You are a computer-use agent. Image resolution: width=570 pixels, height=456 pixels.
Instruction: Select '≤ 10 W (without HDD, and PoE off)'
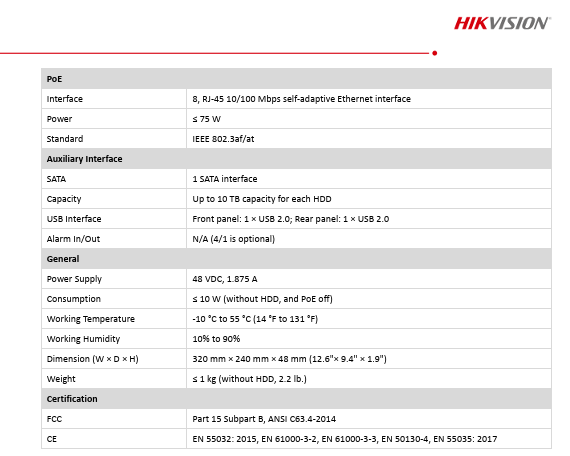coord(262,299)
